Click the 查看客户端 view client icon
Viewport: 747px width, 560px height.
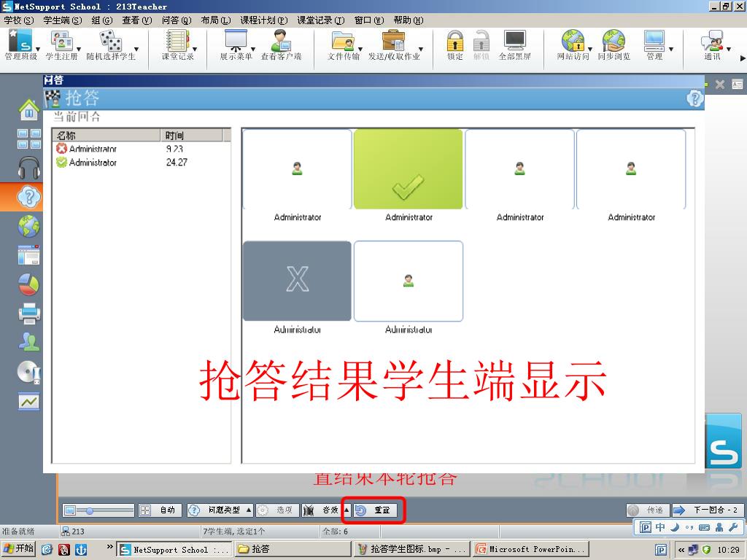pyautogui.click(x=281, y=44)
